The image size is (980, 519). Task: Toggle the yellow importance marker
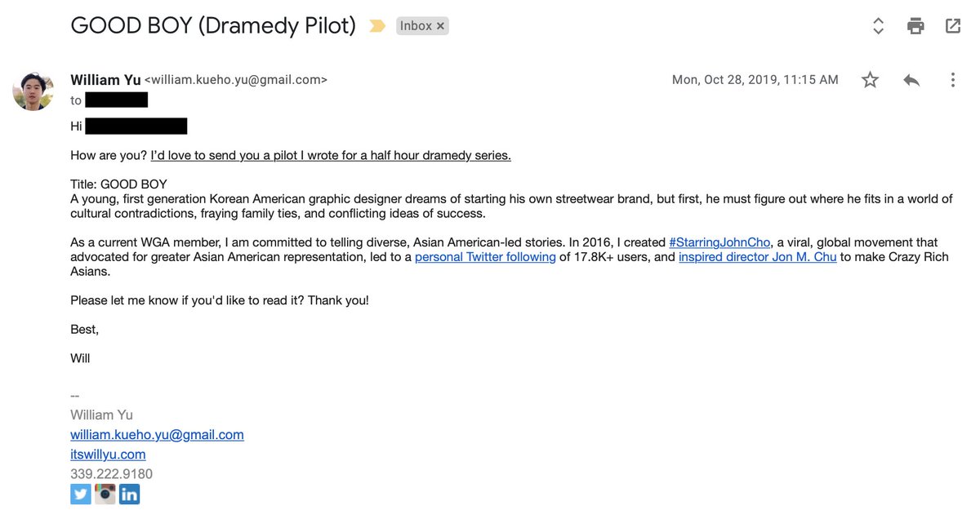click(x=377, y=26)
